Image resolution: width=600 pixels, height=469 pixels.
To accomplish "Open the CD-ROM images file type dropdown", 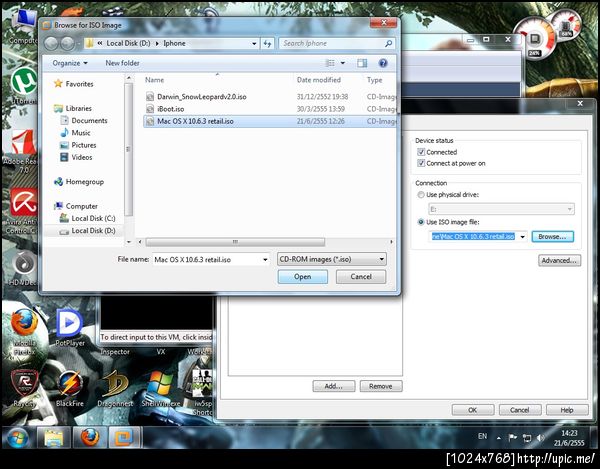I will tap(332, 259).
